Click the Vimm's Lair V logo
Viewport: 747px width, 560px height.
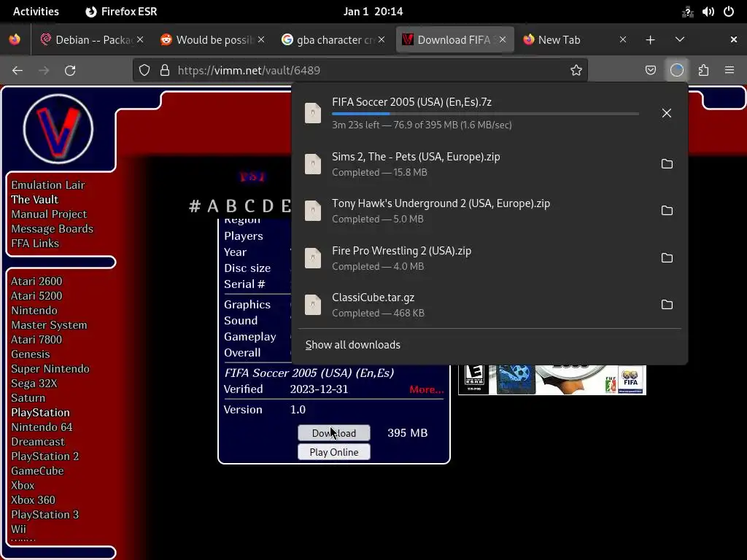pos(58,129)
